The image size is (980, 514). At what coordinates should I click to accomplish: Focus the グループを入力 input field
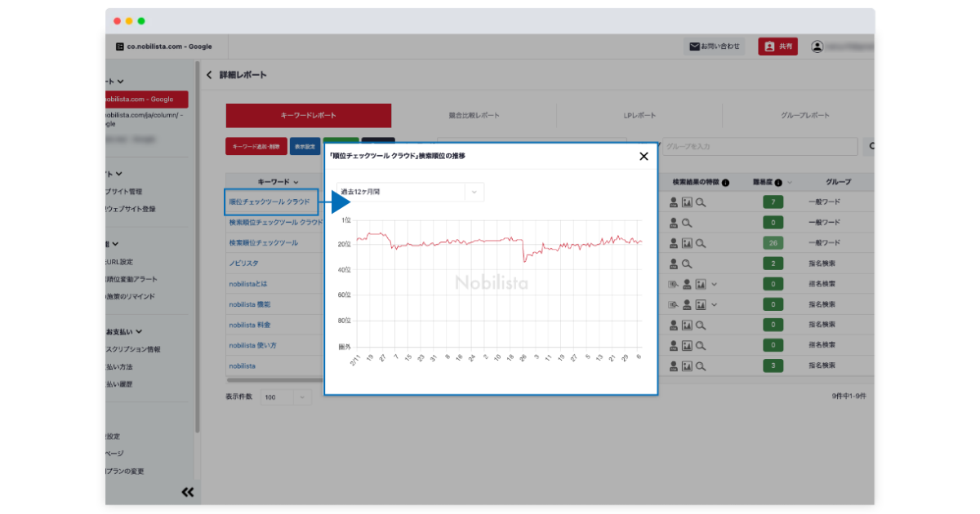tap(759, 146)
